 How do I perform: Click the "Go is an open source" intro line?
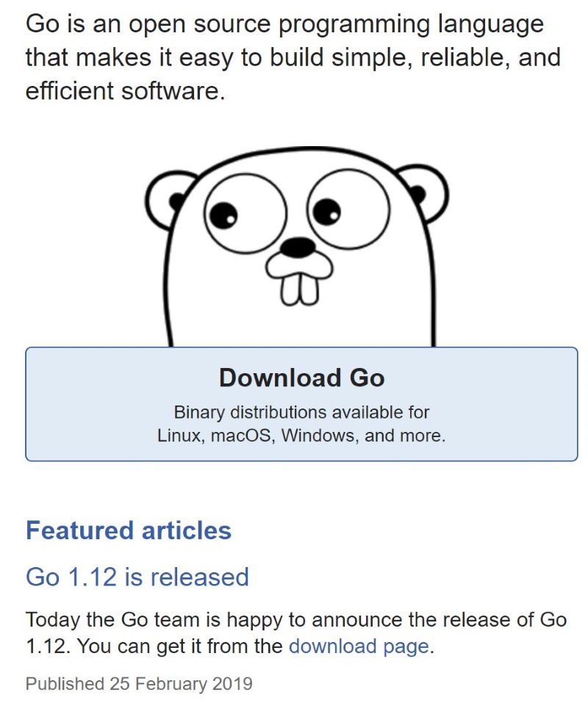284,24
